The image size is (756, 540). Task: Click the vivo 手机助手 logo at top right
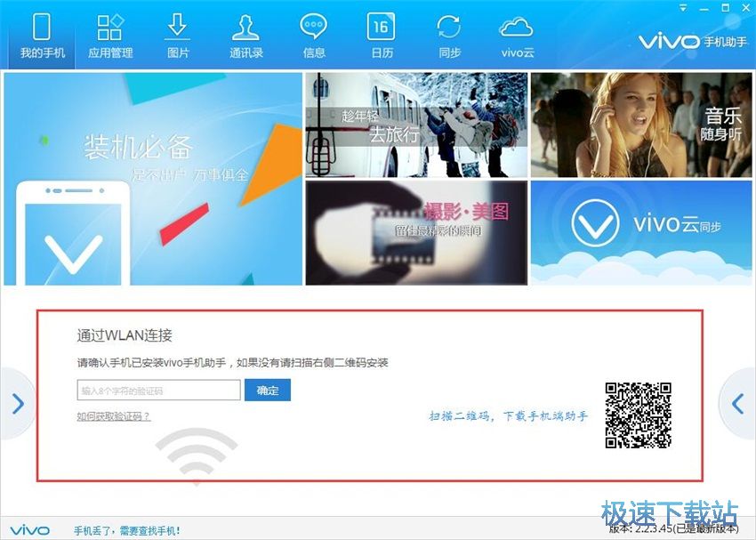tap(692, 42)
